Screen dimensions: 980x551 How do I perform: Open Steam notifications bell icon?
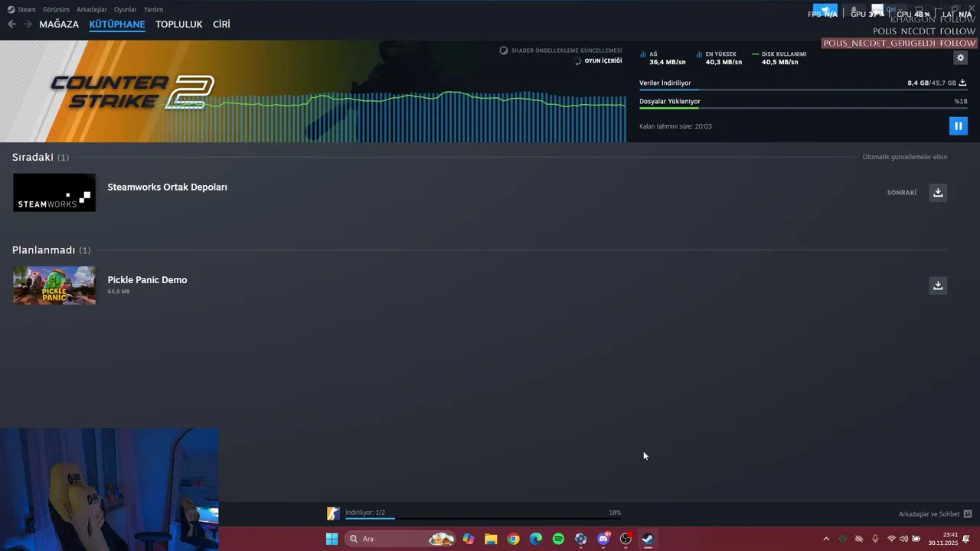tap(854, 11)
